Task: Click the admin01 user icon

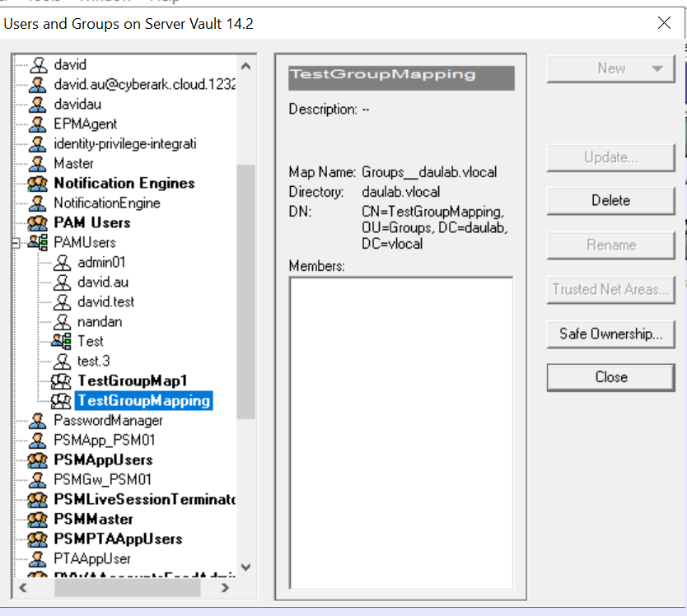Action: pos(62,263)
